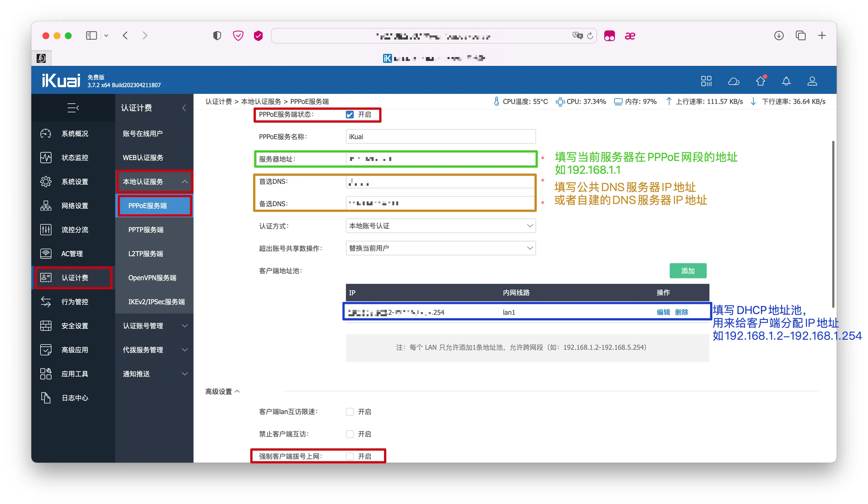
Task: Click the 备选DNS input field
Action: pos(440,204)
